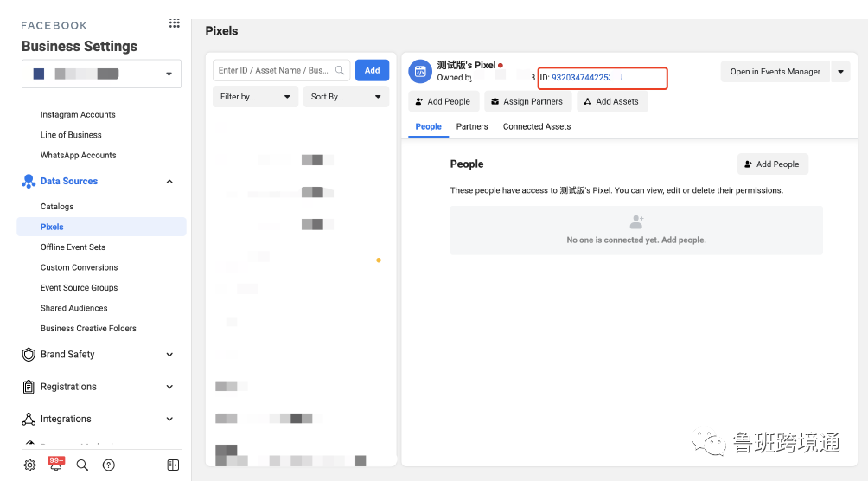Open the settings gear icon
This screenshot has width=868, height=481.
pyautogui.click(x=30, y=465)
